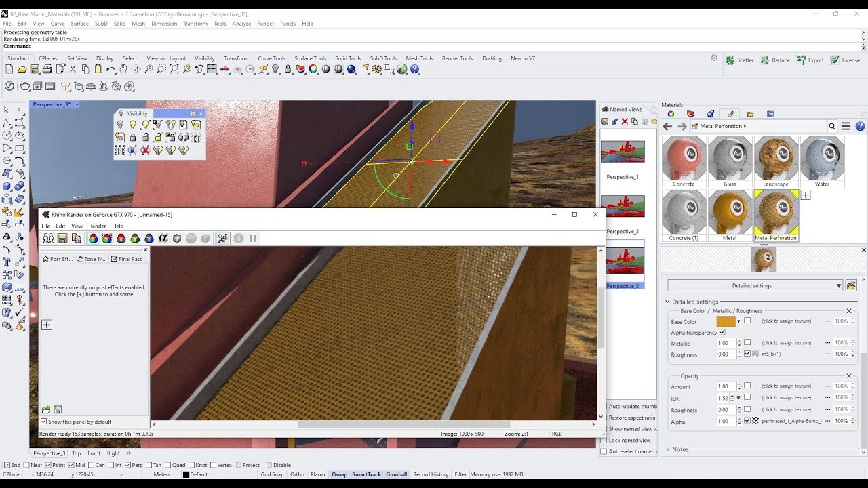Close the Opacity section with X
Viewport: 868px width, 488px height.
848,376
